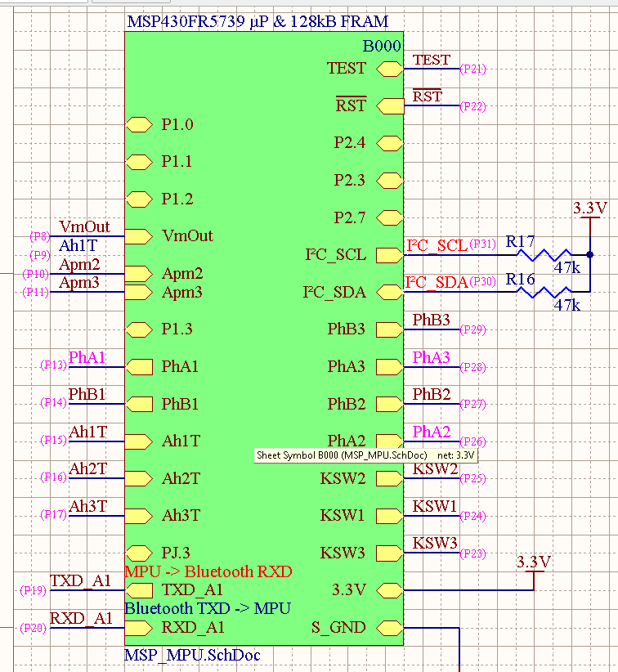The width and height of the screenshot is (618, 672).
Task: Click the magenta PhA2 net label
Action: point(432,432)
